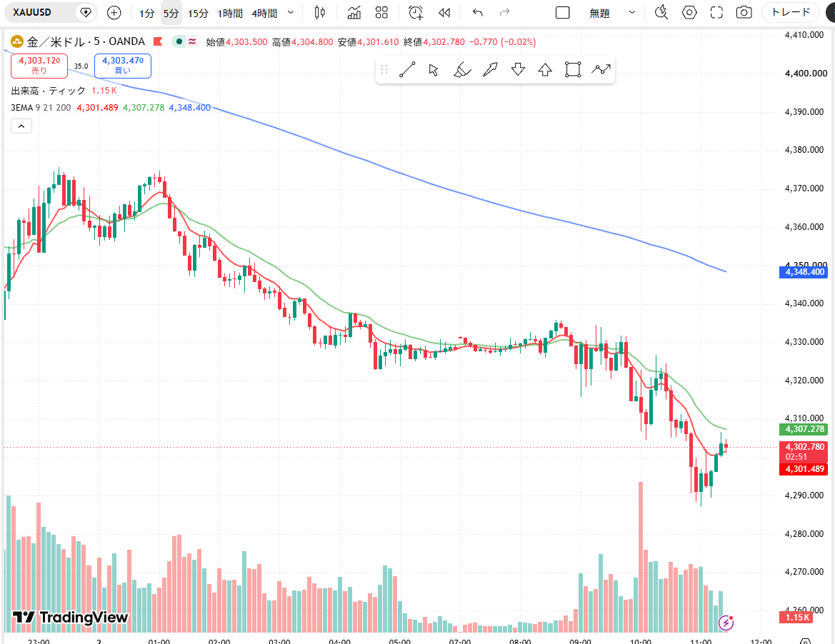Click the purple lightning bolt icon
Image resolution: width=835 pixels, height=644 pixels.
[x=726, y=622]
